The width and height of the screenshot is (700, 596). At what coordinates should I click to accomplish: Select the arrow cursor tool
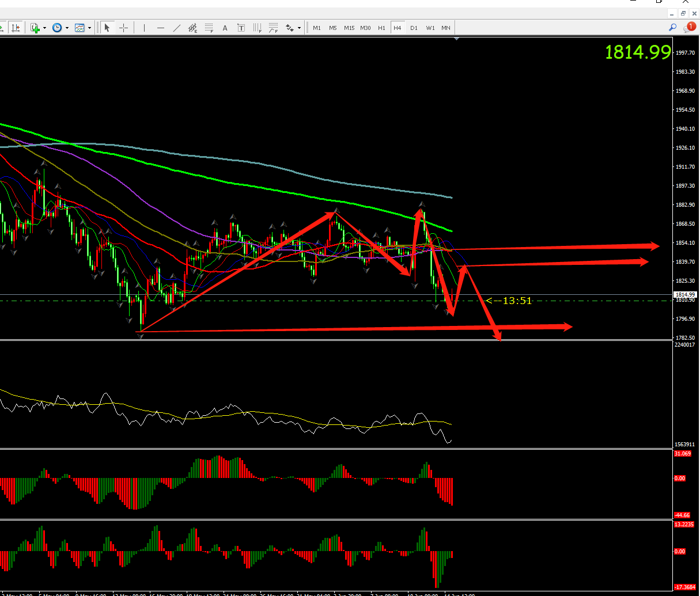107,28
